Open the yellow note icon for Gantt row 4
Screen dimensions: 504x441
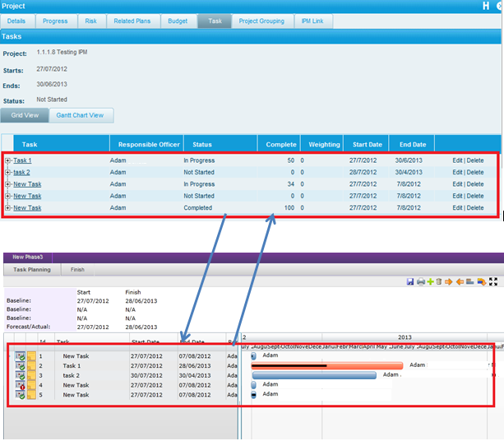click(31, 385)
